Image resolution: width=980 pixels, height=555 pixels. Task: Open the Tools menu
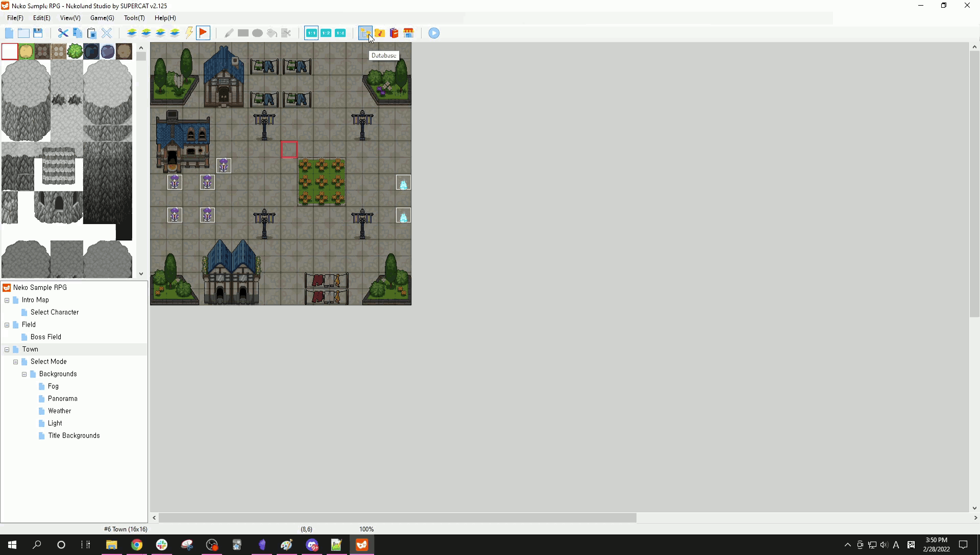coord(134,18)
